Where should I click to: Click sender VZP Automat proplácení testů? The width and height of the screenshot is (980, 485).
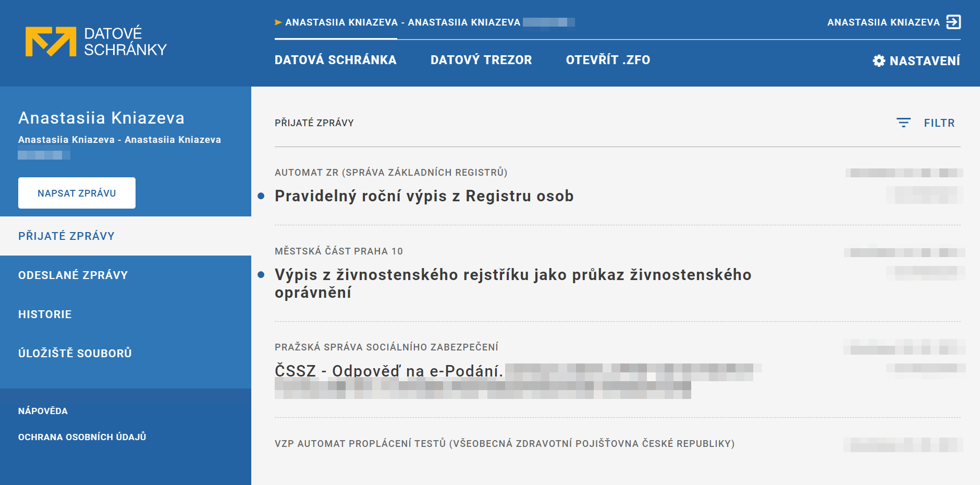505,444
